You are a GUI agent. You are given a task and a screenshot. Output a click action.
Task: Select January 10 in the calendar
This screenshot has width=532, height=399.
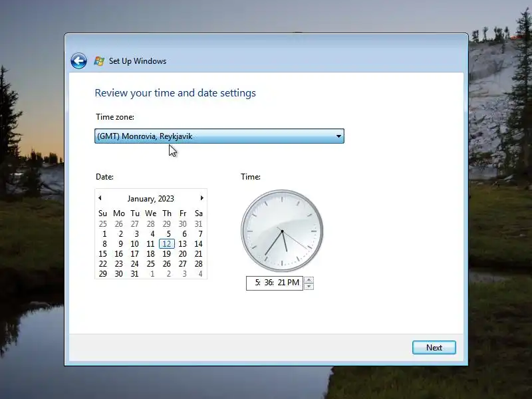pyautogui.click(x=135, y=244)
